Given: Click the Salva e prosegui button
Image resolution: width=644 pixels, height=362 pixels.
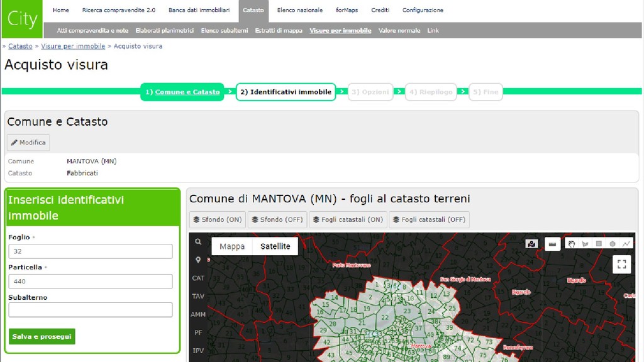Looking at the screenshot, I should tap(42, 336).
